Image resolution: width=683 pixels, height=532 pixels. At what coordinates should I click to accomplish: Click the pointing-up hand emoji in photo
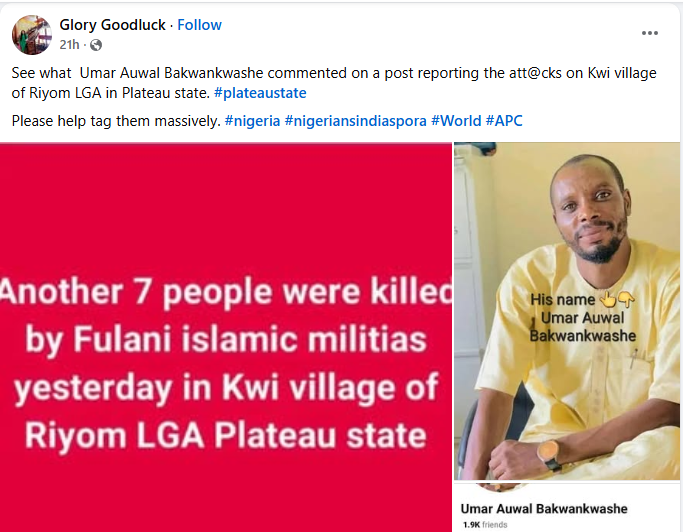tap(608, 299)
